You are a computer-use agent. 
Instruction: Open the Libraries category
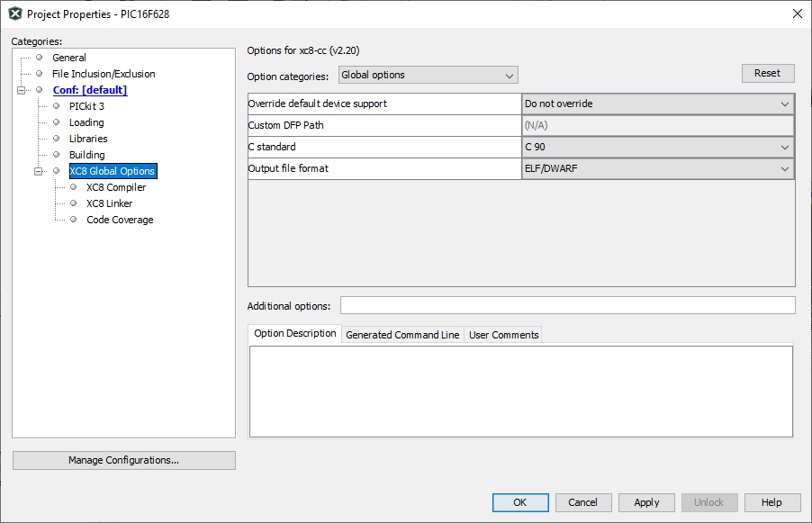point(88,139)
